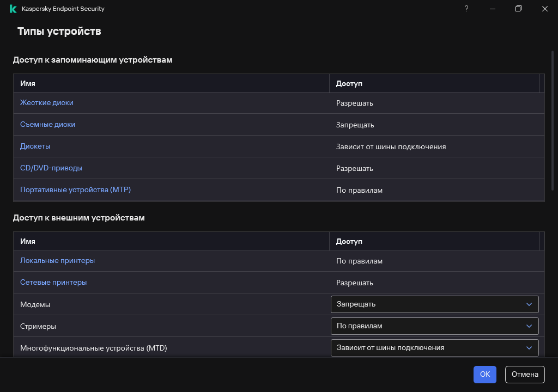Restore the window using title bar button
Screen dimensions: 558x392
pos(518,9)
